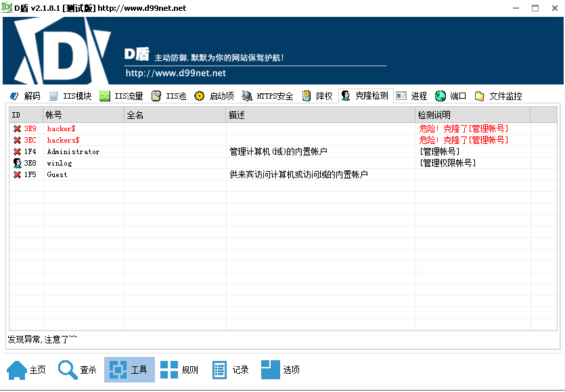This screenshot has width=565, height=392.
Task: Open the 解码 decode tool icon
Action: [x=14, y=96]
